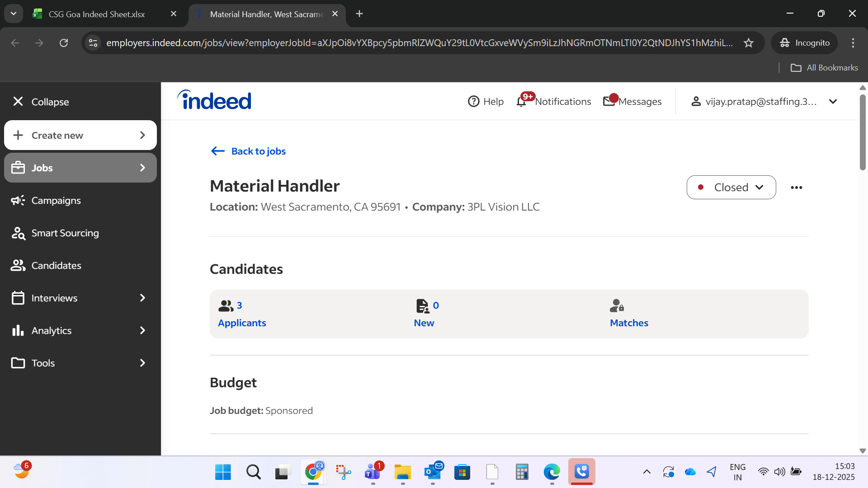Open Candidates in the sidebar menu
Viewport: 868px width, 488px height.
pyautogui.click(x=56, y=266)
